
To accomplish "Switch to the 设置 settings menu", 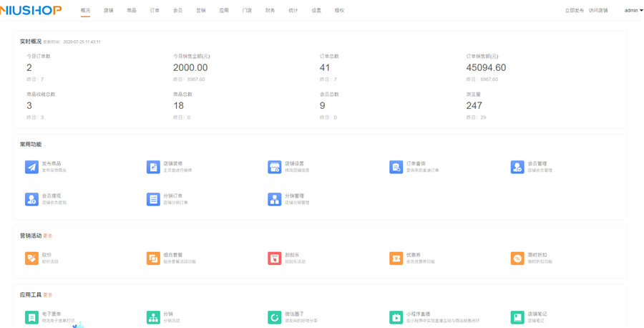I will [x=316, y=11].
